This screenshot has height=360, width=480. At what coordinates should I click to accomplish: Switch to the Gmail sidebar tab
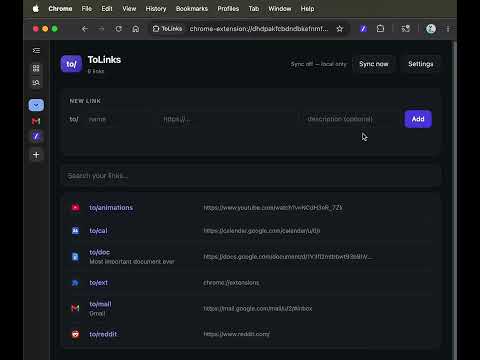point(36,121)
